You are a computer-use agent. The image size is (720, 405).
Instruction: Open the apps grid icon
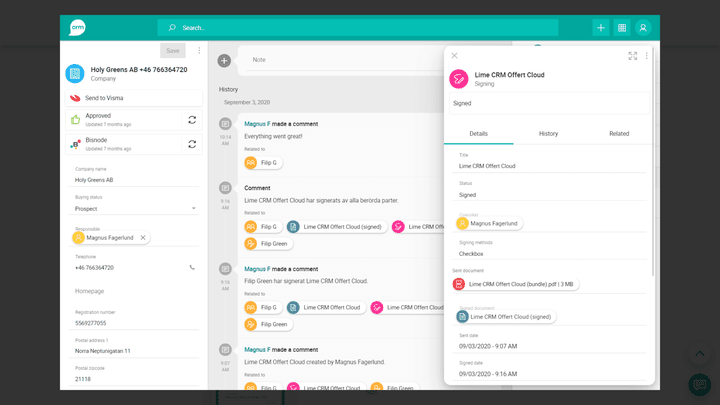coord(622,28)
